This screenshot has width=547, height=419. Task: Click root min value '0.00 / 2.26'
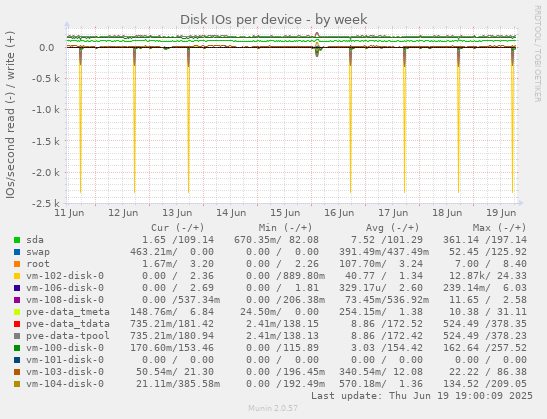coord(282,264)
